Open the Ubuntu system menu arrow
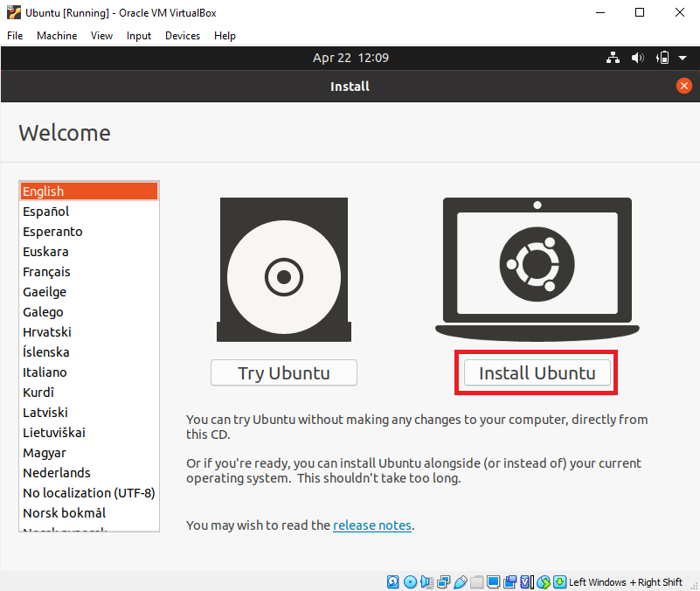 pyautogui.click(x=683, y=58)
